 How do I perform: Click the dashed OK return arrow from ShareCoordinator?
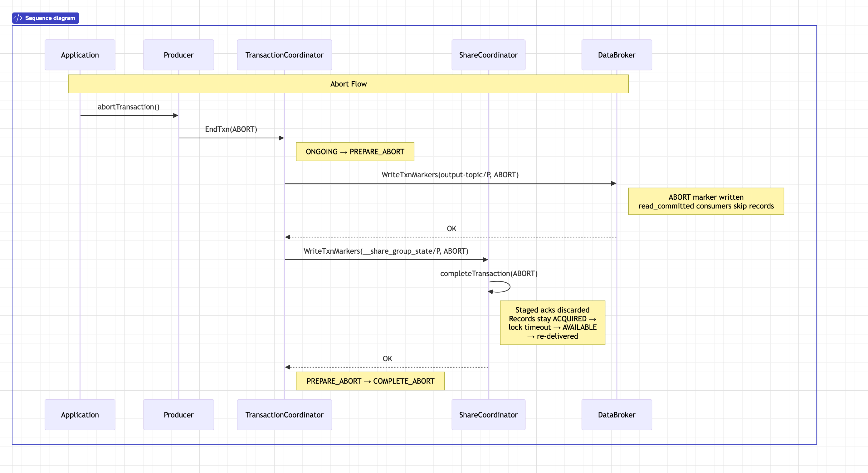click(x=387, y=367)
